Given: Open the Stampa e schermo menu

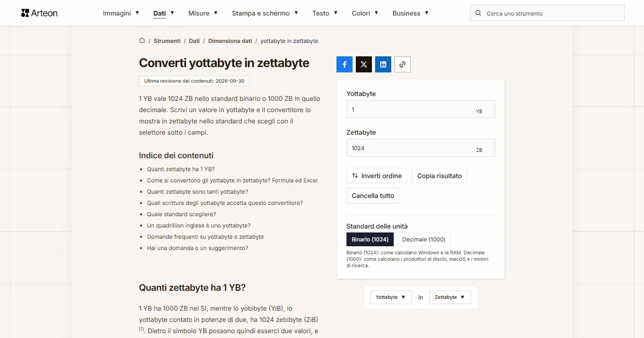Looking at the screenshot, I should (x=265, y=13).
